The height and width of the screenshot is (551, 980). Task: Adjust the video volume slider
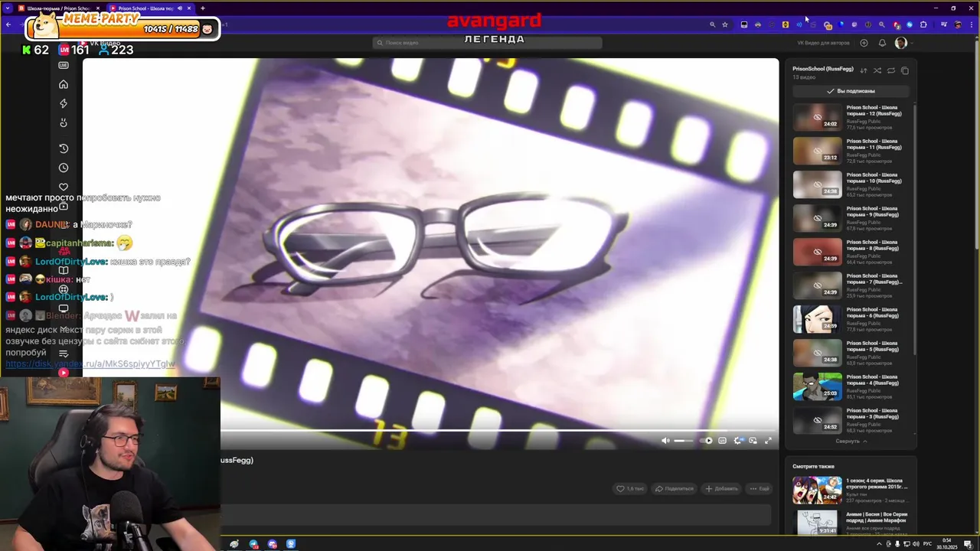pos(683,441)
